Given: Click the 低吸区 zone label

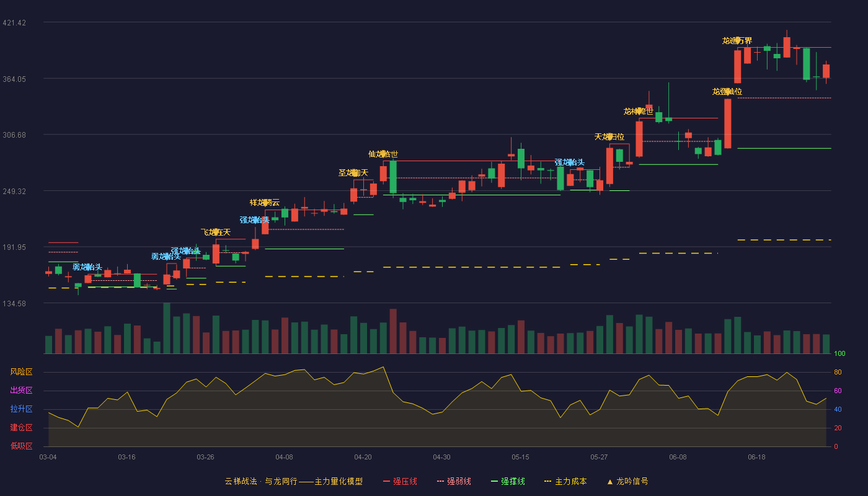Looking at the screenshot, I should click(x=21, y=446).
